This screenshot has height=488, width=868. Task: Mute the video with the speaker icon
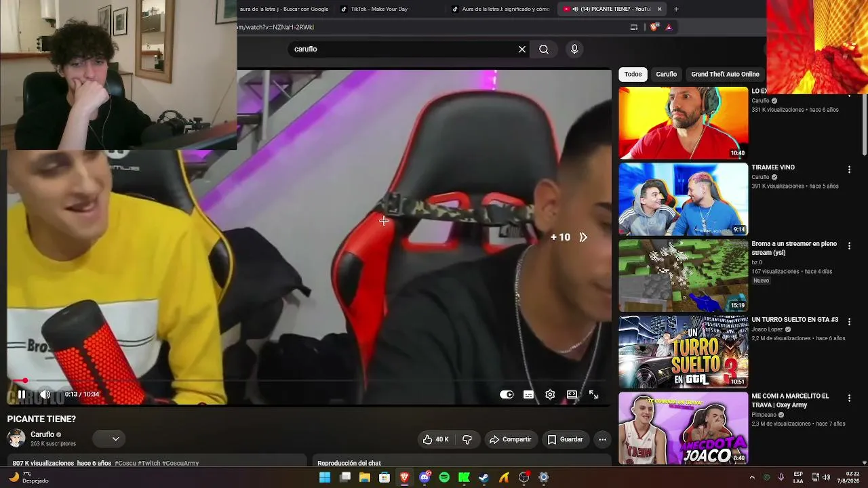[x=45, y=394]
